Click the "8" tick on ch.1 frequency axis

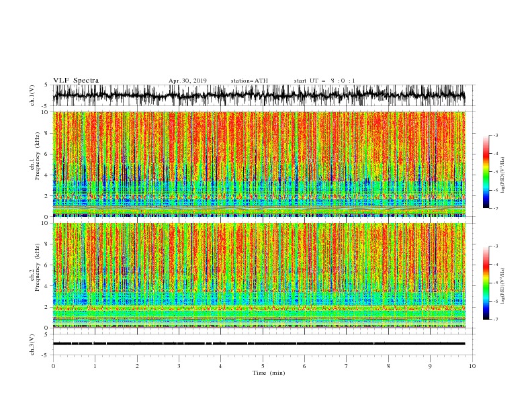coord(47,133)
